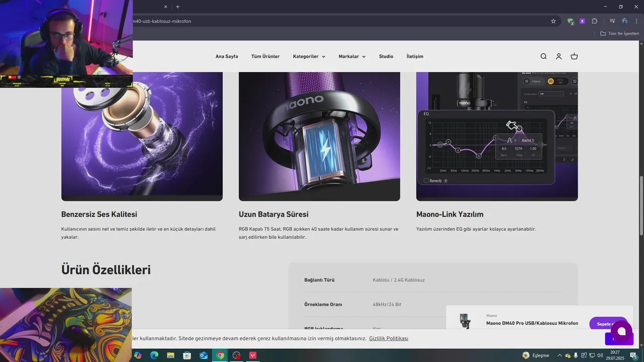This screenshot has height=362, width=644.
Task: Open File Explorer from the taskbar
Action: coord(171,355)
